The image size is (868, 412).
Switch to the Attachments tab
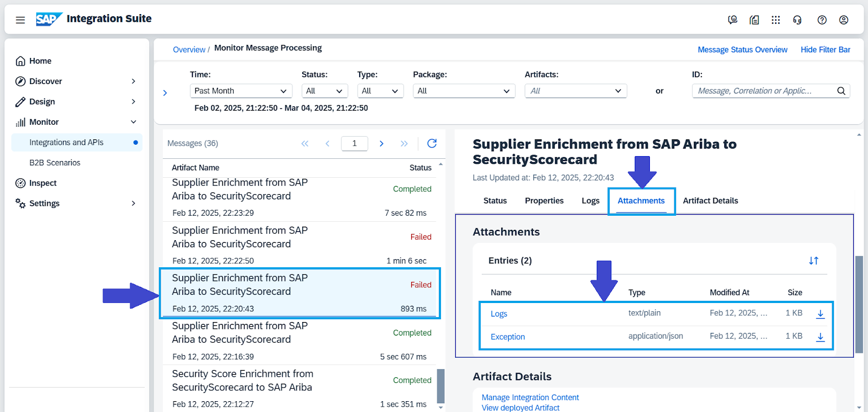641,201
